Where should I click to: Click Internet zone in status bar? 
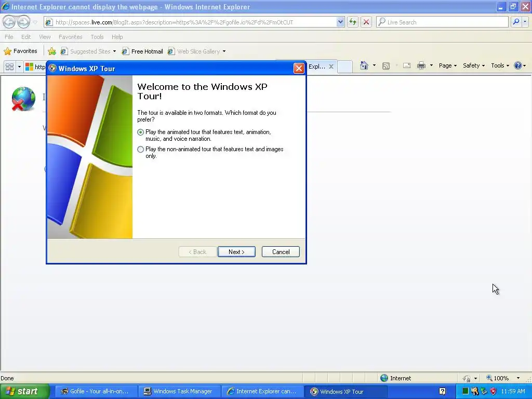coord(395,378)
